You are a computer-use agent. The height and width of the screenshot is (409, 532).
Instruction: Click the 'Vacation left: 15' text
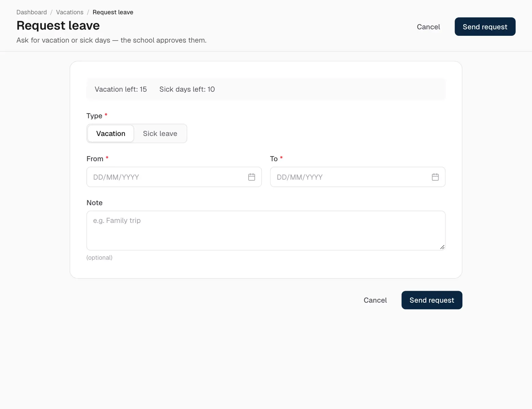click(121, 89)
